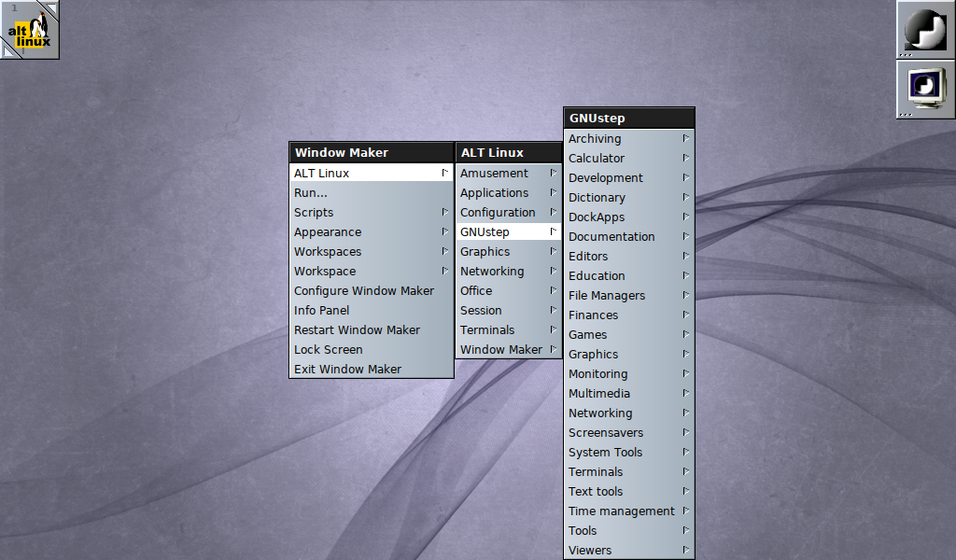Open Documentation in GNUstep menu
Image resolution: width=956 pixels, height=560 pixels.
(629, 236)
